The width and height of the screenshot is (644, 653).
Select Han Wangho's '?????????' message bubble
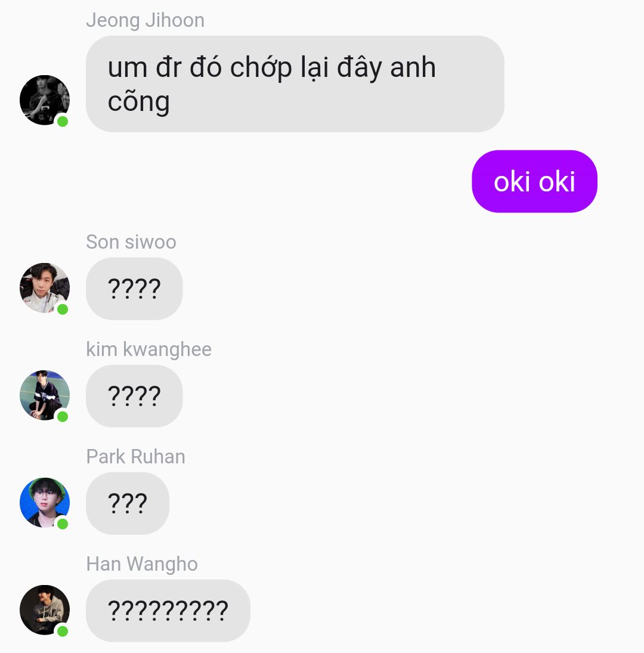point(168,611)
